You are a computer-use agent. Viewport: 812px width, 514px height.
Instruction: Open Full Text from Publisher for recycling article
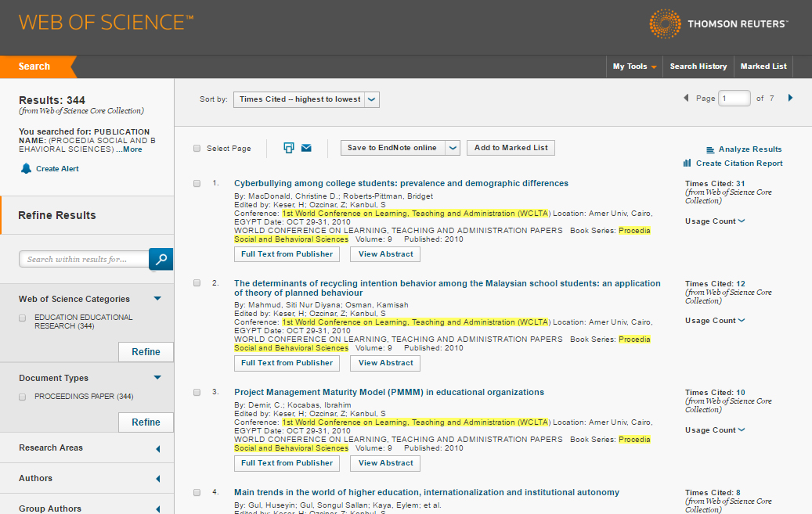287,363
